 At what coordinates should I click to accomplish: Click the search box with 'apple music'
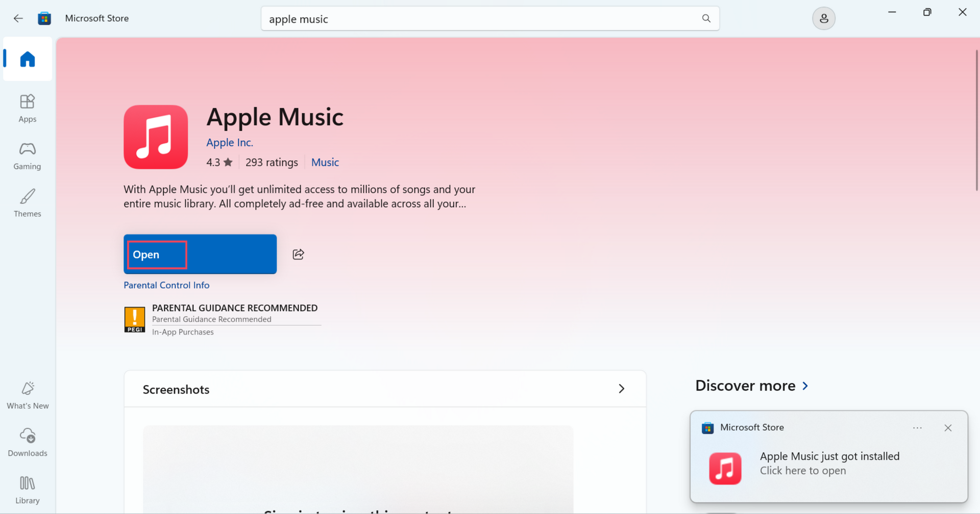tap(490, 18)
